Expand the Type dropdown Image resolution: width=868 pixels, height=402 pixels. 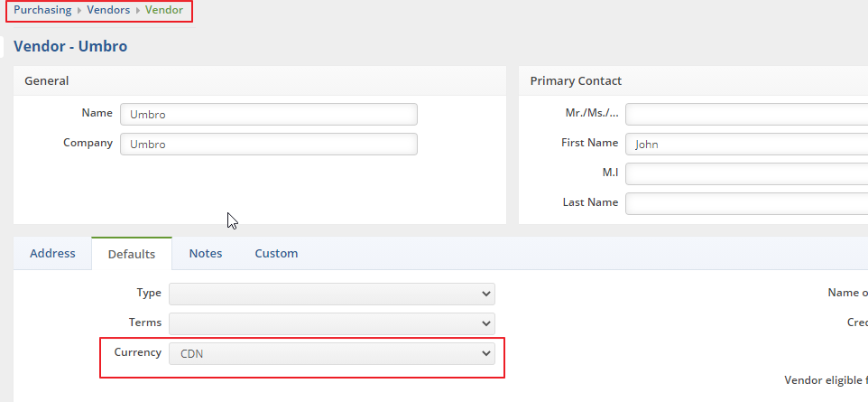tap(331, 294)
